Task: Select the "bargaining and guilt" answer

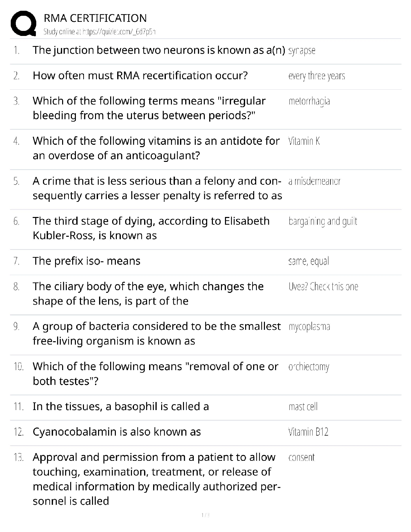Action: pyautogui.click(x=323, y=221)
